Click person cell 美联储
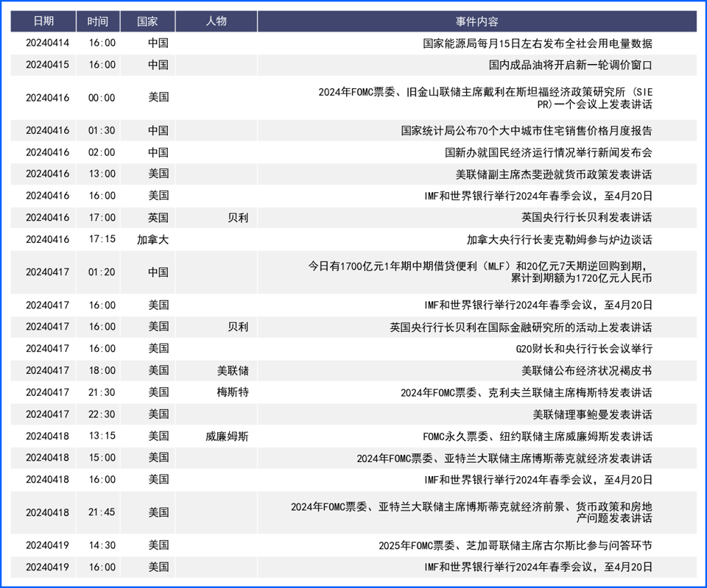This screenshot has height=588, width=707. tap(233, 371)
